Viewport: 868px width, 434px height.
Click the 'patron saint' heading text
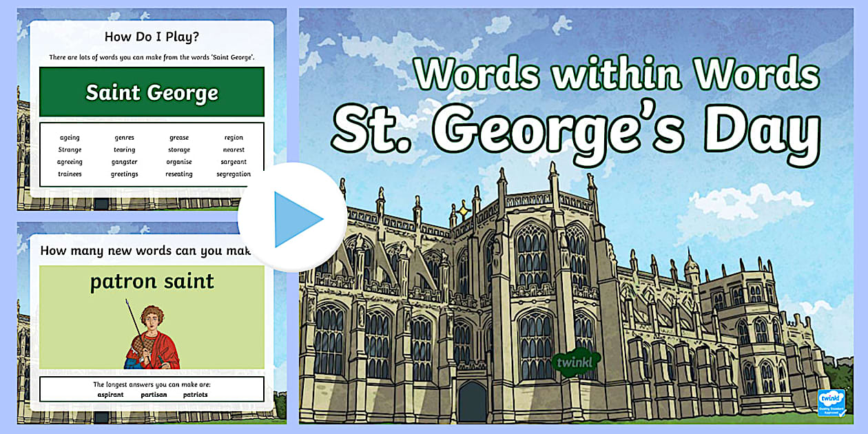click(x=152, y=282)
